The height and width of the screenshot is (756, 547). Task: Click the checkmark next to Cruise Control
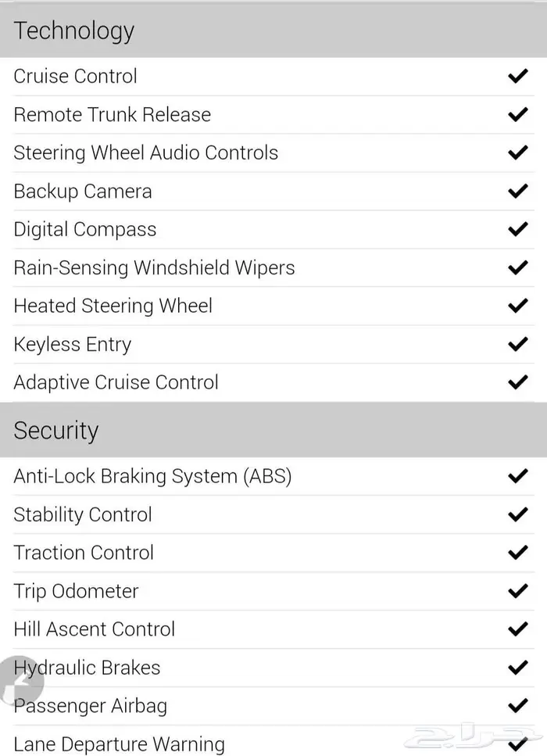517,76
